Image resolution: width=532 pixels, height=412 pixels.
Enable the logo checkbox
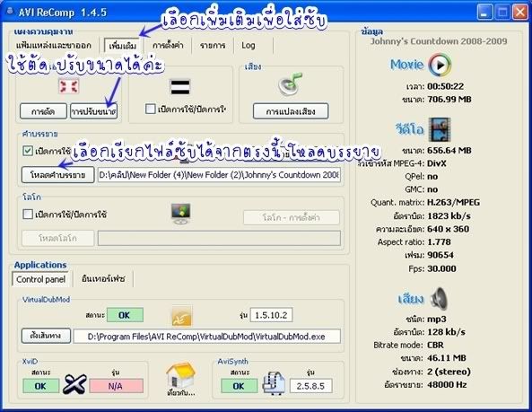pyautogui.click(x=28, y=215)
